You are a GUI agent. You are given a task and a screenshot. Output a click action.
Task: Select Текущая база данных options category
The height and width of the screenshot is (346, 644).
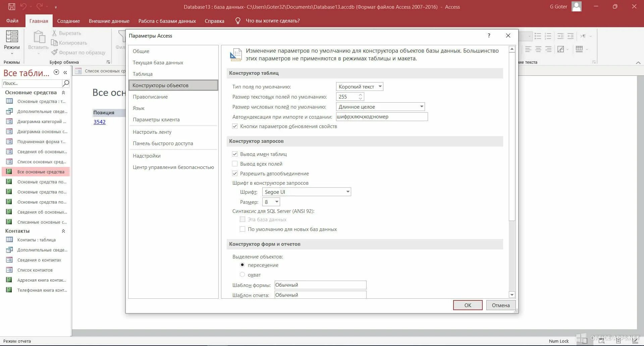tap(173, 63)
